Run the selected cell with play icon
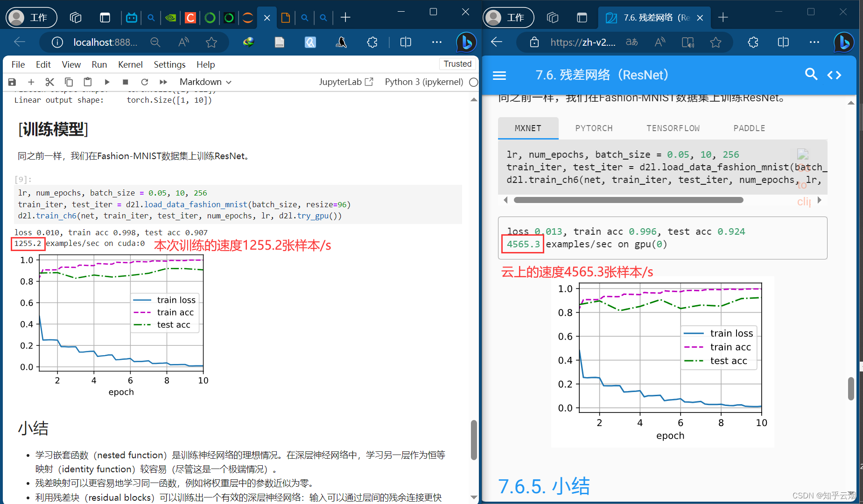Image resolution: width=863 pixels, height=504 pixels. tap(107, 82)
